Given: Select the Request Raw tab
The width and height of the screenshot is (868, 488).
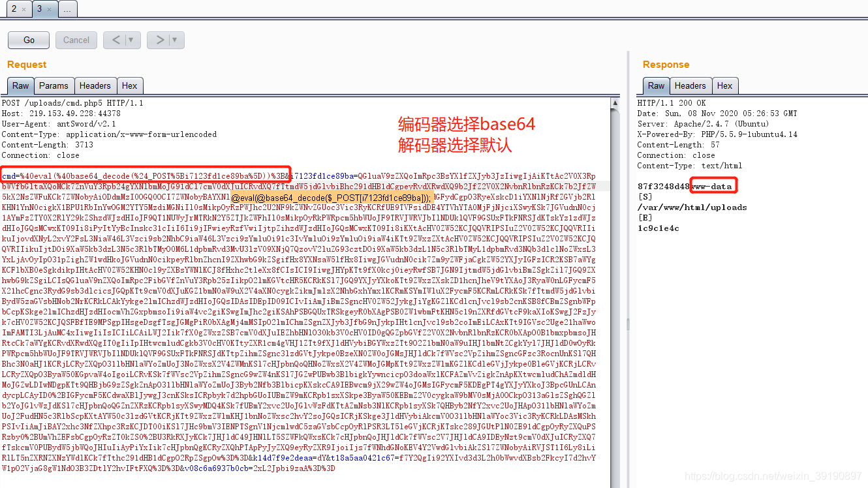Looking at the screenshot, I should coord(21,85).
